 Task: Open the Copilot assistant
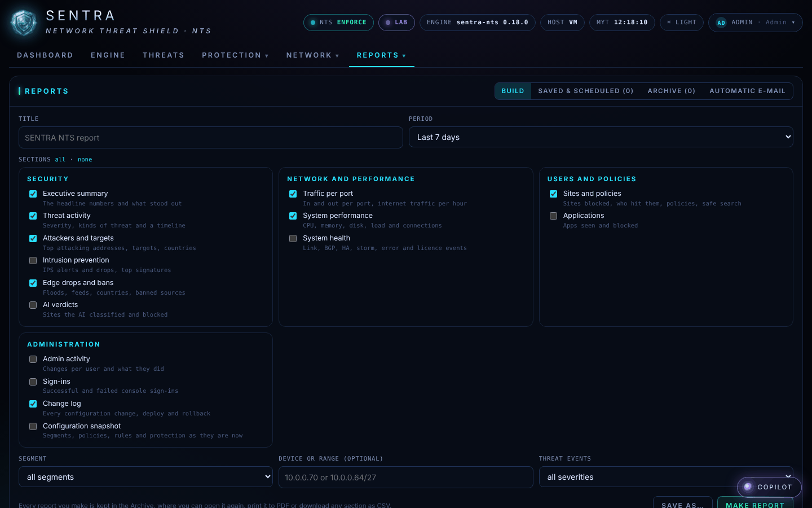(x=769, y=487)
